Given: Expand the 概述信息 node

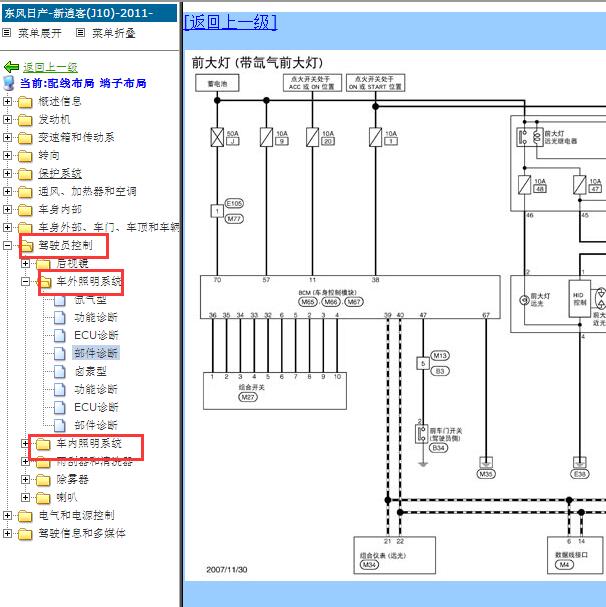Looking at the screenshot, I should pos(7,101).
